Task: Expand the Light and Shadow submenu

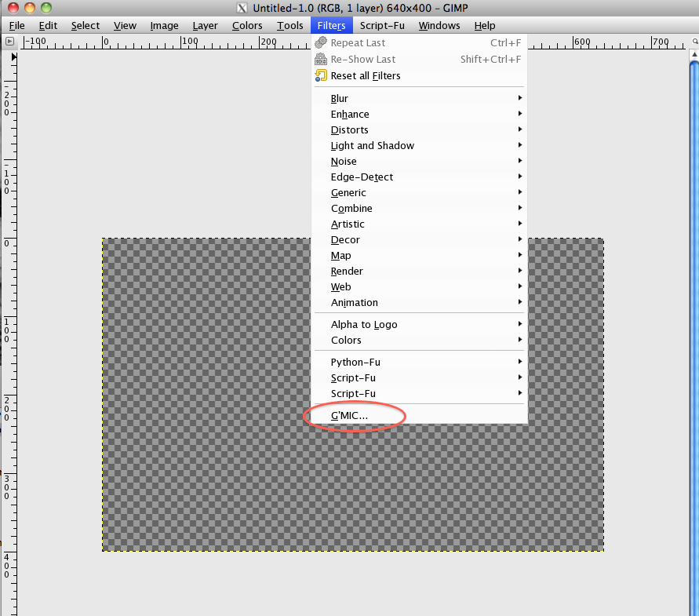Action: (x=419, y=145)
